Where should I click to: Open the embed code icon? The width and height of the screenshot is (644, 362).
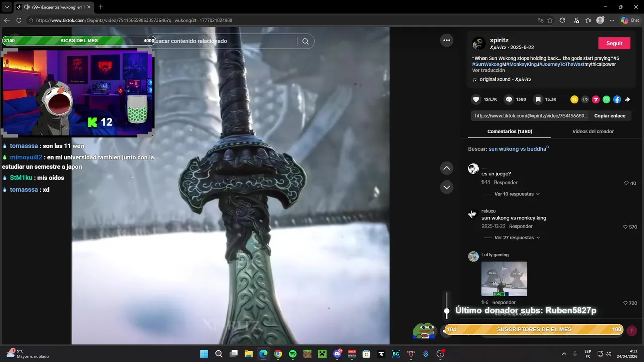tap(585, 99)
